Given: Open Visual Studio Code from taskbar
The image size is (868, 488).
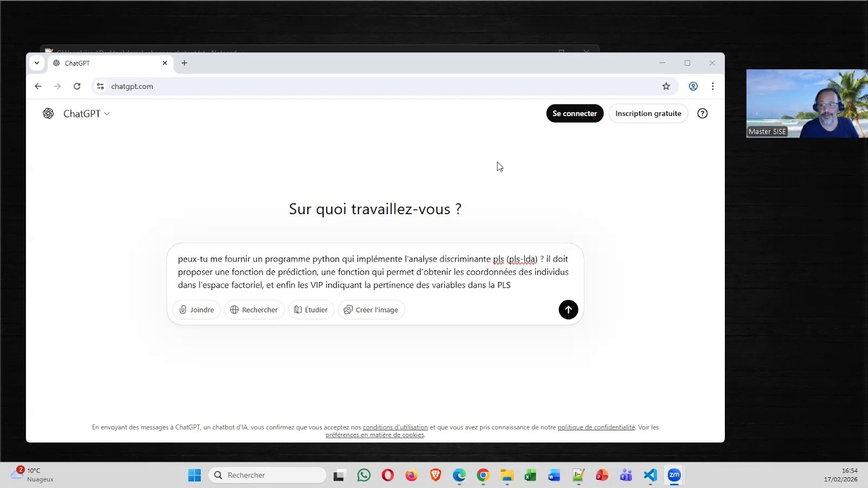Looking at the screenshot, I should point(650,475).
